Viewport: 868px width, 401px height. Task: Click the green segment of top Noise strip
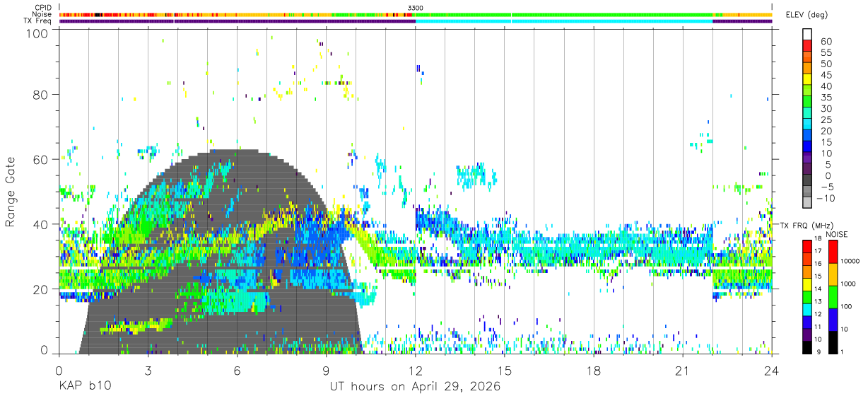[564, 14]
